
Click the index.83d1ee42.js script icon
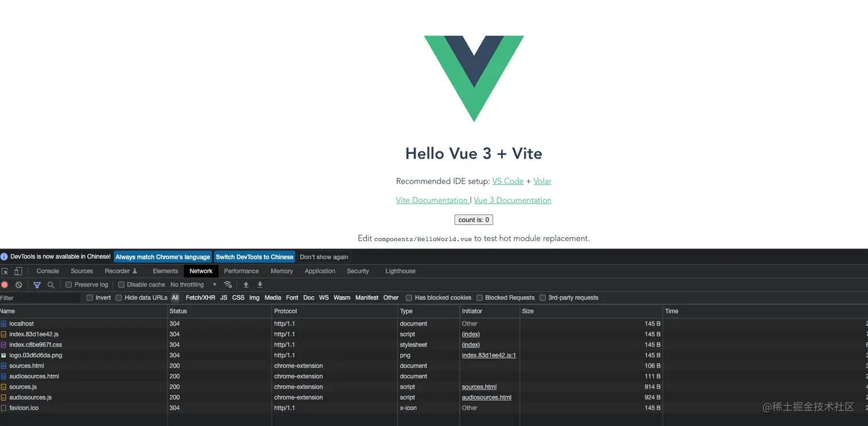[3, 334]
